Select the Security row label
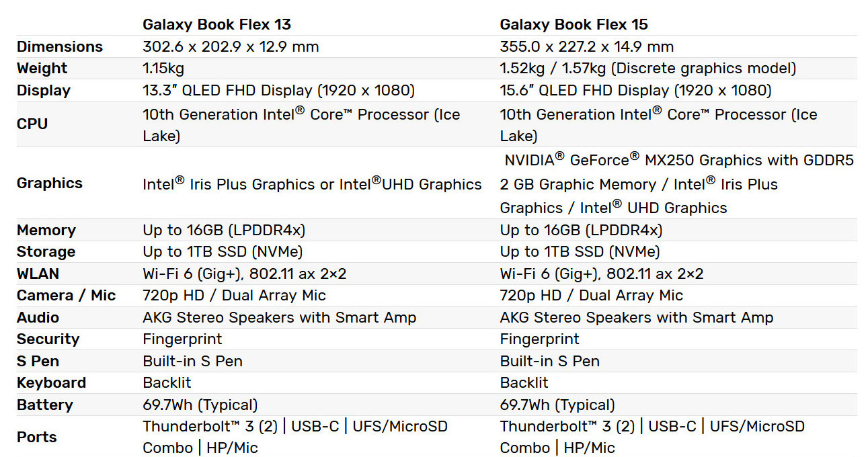Viewport: 868px width, 457px height. point(48,339)
